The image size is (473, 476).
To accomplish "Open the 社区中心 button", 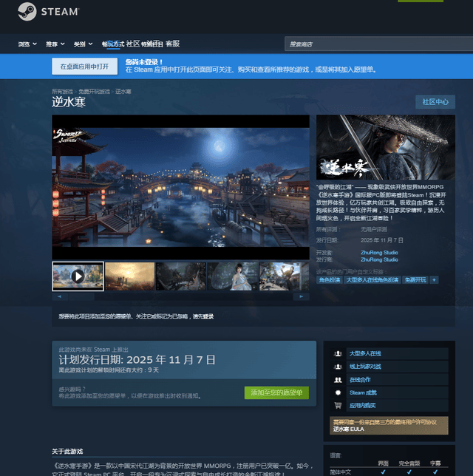I will tap(435, 102).
